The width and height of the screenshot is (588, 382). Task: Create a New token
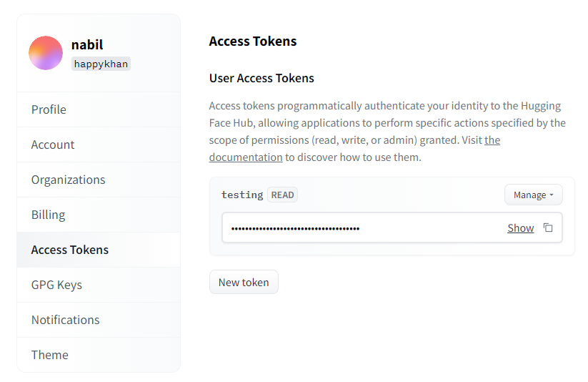[244, 282]
